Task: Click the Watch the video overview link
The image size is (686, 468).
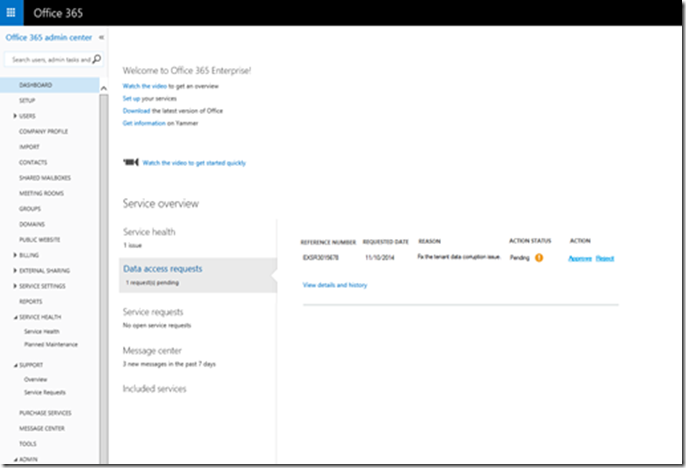Action: [145, 86]
